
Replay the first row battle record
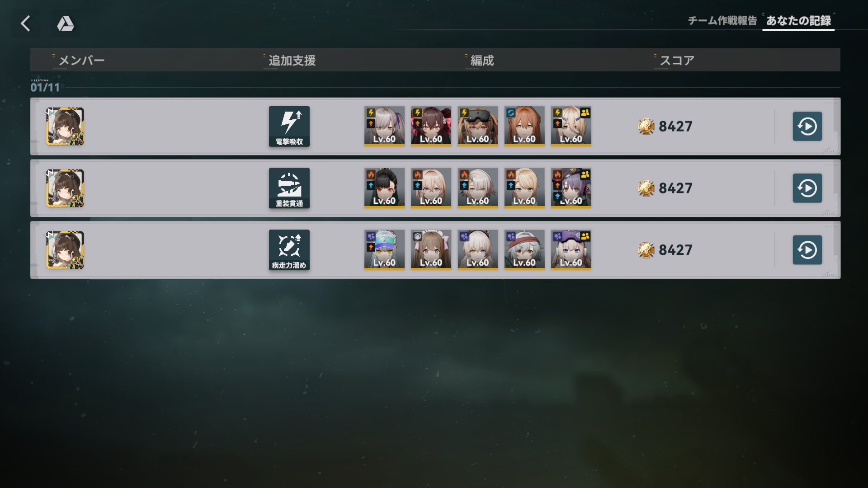coord(807,127)
